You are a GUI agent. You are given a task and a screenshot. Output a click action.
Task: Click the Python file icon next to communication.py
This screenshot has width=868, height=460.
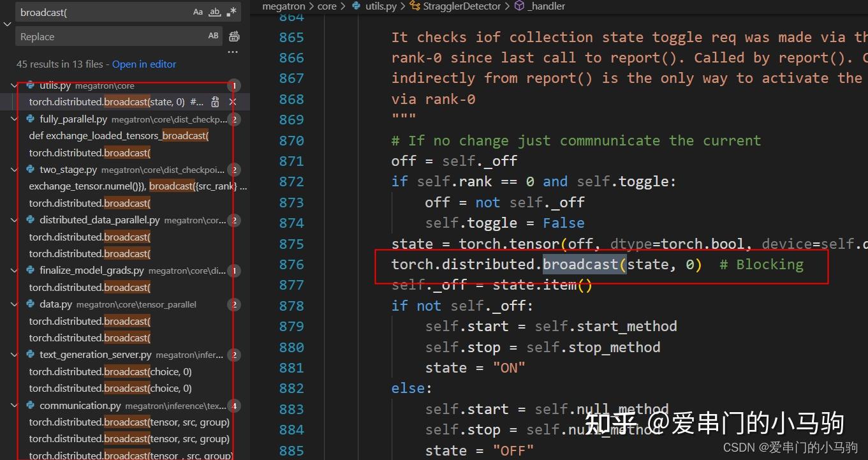31,406
